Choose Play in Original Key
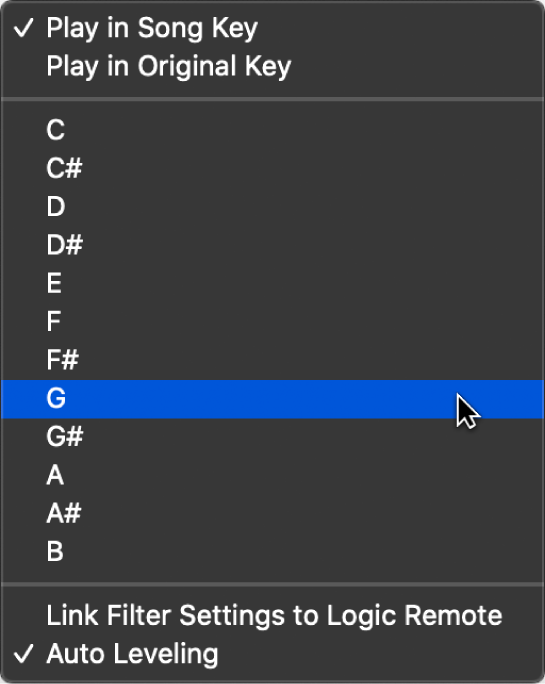545x684 pixels. [x=272, y=66]
